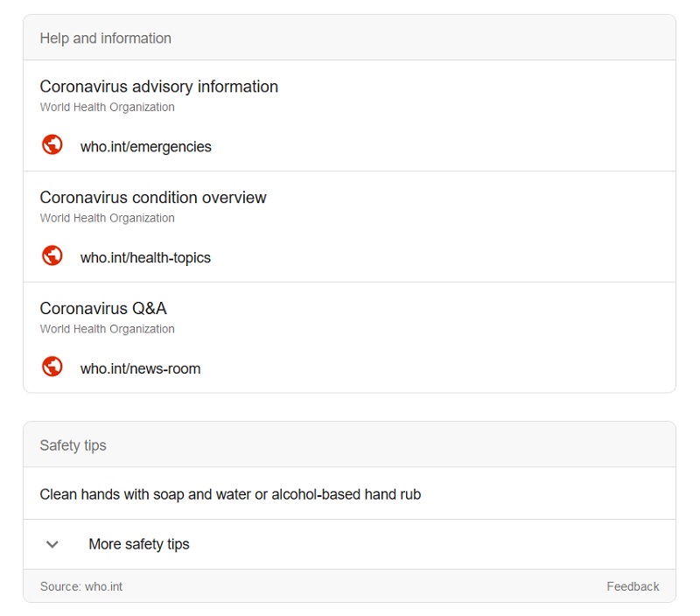Click globe icon beside who.int/news-room
Screen dimensions: 700x616
(52, 367)
